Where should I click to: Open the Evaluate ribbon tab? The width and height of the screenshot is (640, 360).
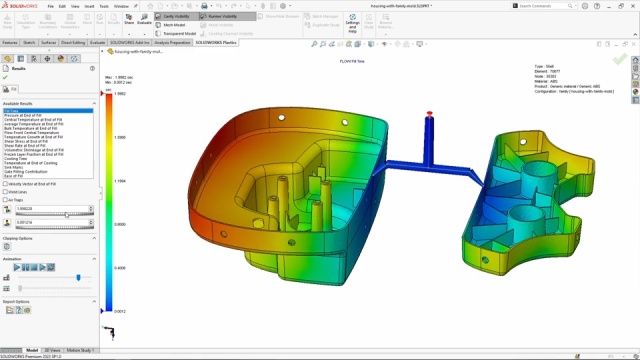pos(98,42)
